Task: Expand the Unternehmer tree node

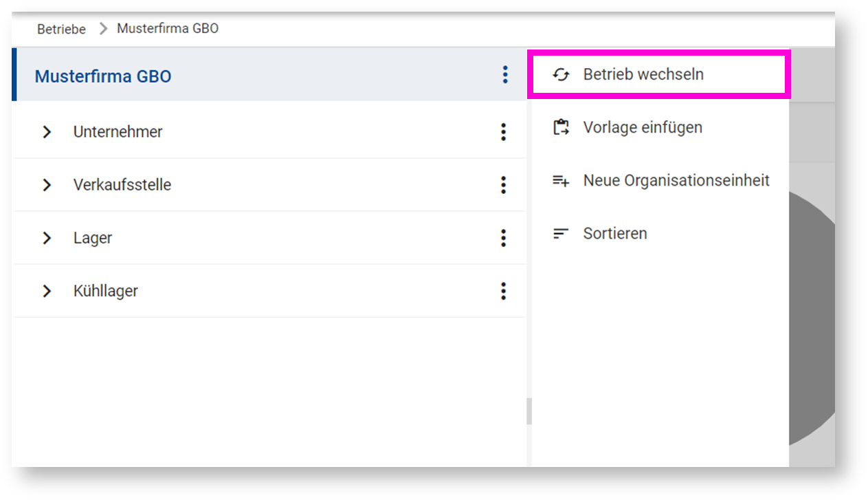Action: pyautogui.click(x=47, y=132)
